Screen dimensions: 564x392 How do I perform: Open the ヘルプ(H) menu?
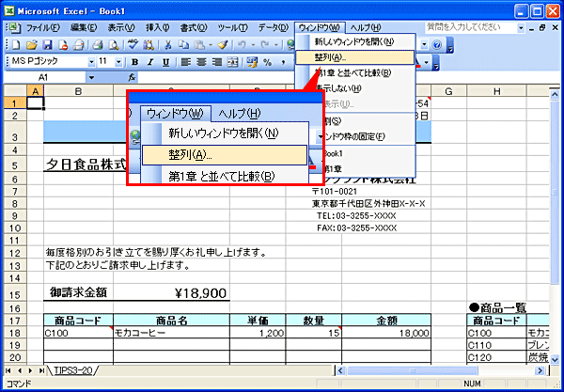(366, 27)
